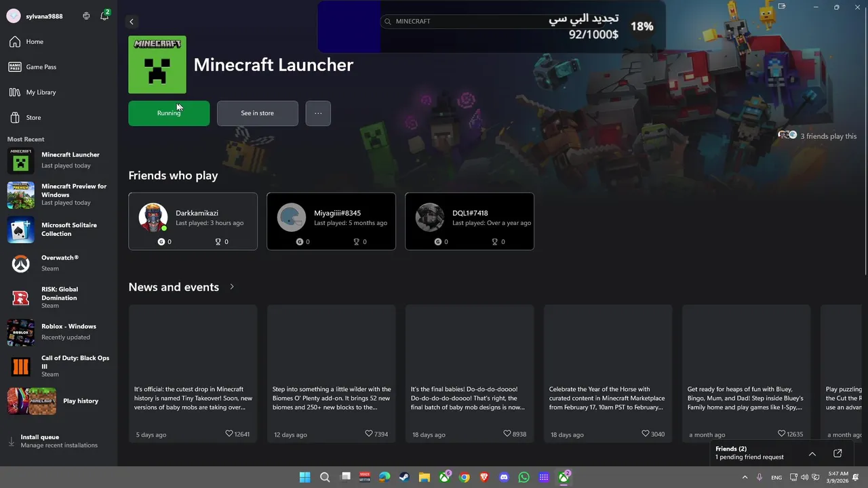868x488 pixels.
Task: Select Microsoft Solitaire Collection in sidebar
Action: 58,230
